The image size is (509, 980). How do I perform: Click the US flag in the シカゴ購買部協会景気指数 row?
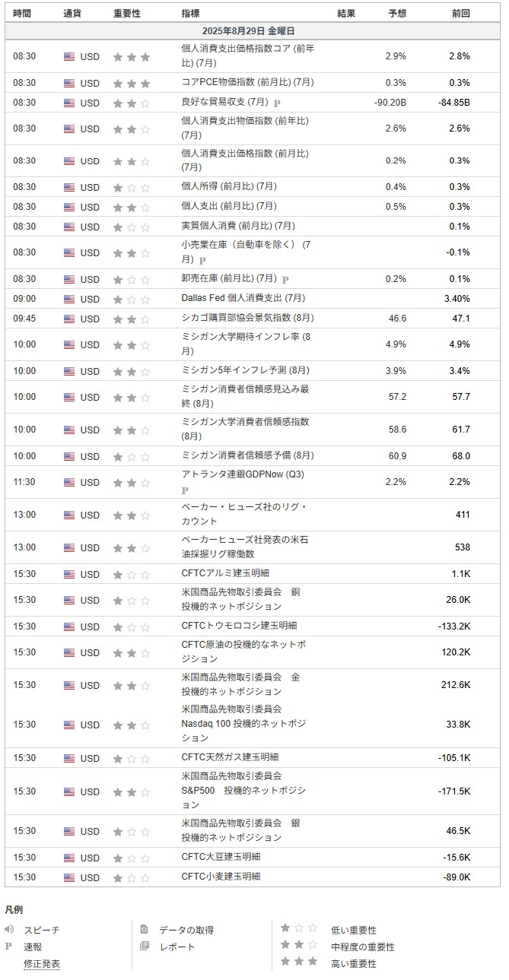(69, 319)
